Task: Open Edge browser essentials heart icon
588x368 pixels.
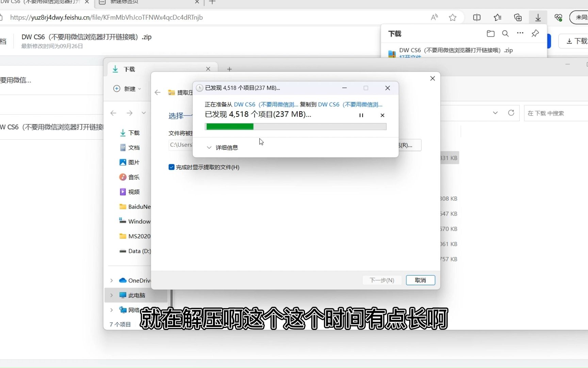Action: coord(558,17)
